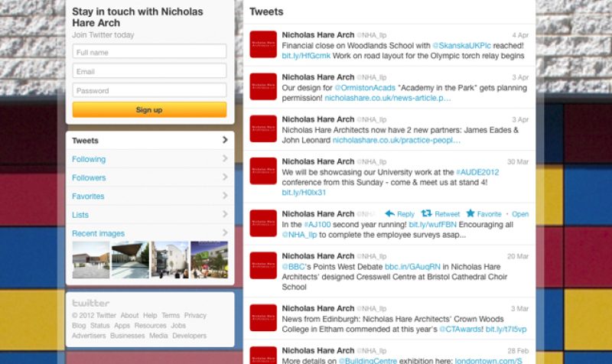Focus the Full name field
Screen dimensions: 612x364
(149, 52)
